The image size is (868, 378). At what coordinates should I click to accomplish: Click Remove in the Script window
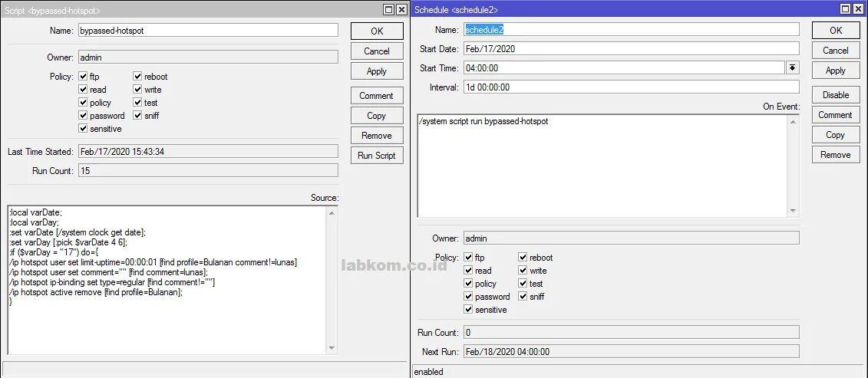tap(377, 135)
